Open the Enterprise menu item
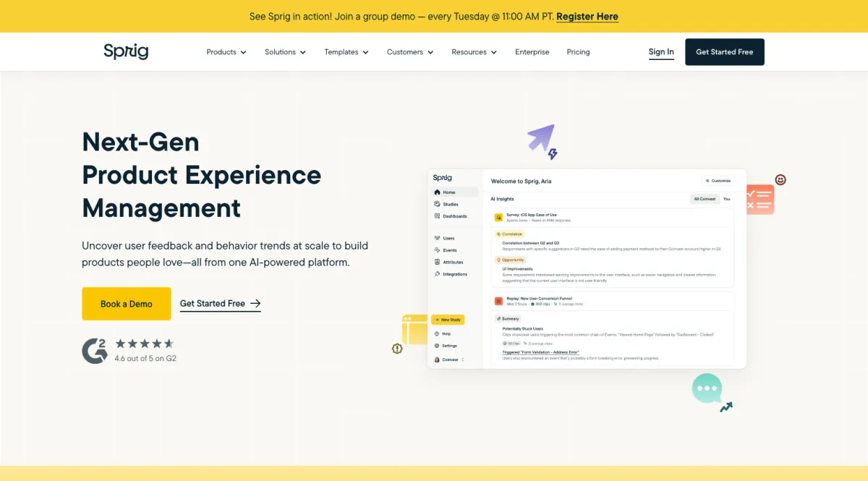Viewport: 868px width, 481px height. 532,51
